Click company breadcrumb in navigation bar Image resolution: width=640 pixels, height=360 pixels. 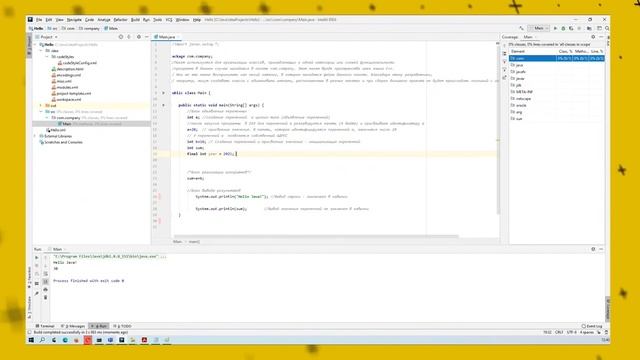(89, 29)
